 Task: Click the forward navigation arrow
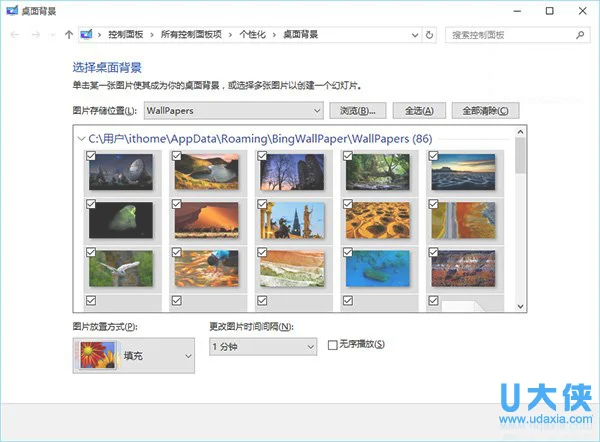click(36, 35)
